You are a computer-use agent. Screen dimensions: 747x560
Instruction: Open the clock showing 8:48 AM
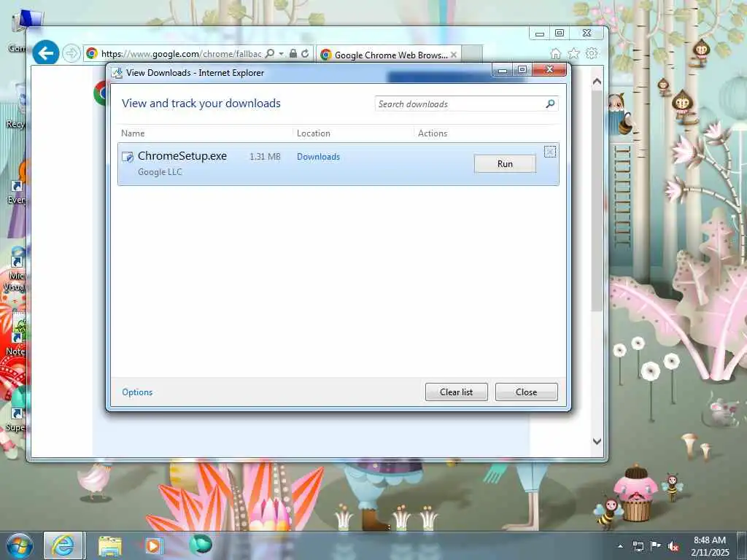(710, 545)
